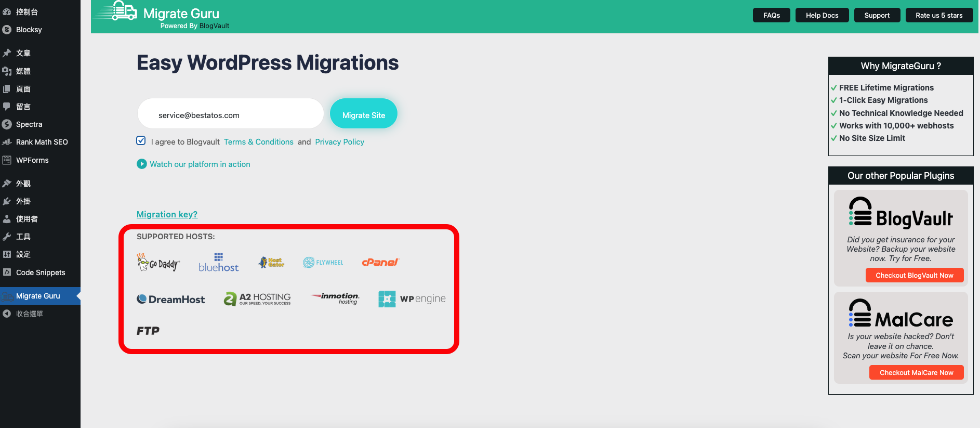The image size is (980, 428).
Task: Click the Settings sliders icon
Action: pyautogui.click(x=7, y=254)
